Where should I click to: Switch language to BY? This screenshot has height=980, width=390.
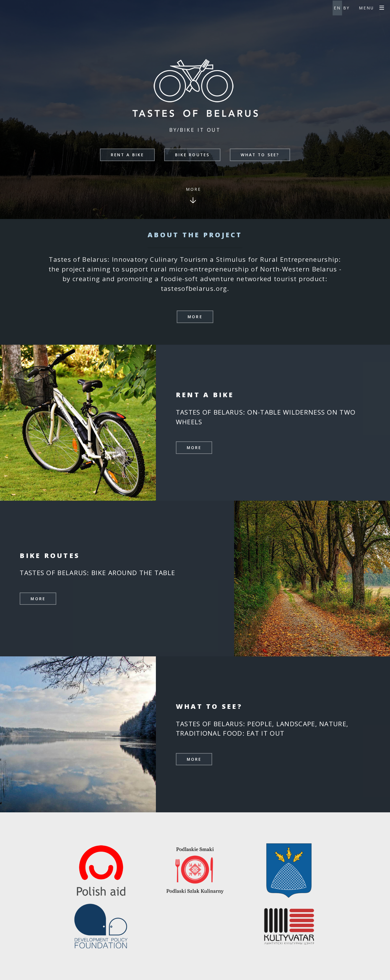pos(346,8)
